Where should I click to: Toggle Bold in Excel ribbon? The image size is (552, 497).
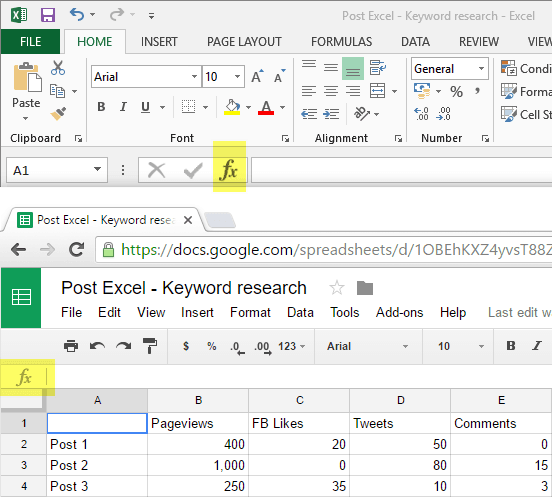pos(101,106)
